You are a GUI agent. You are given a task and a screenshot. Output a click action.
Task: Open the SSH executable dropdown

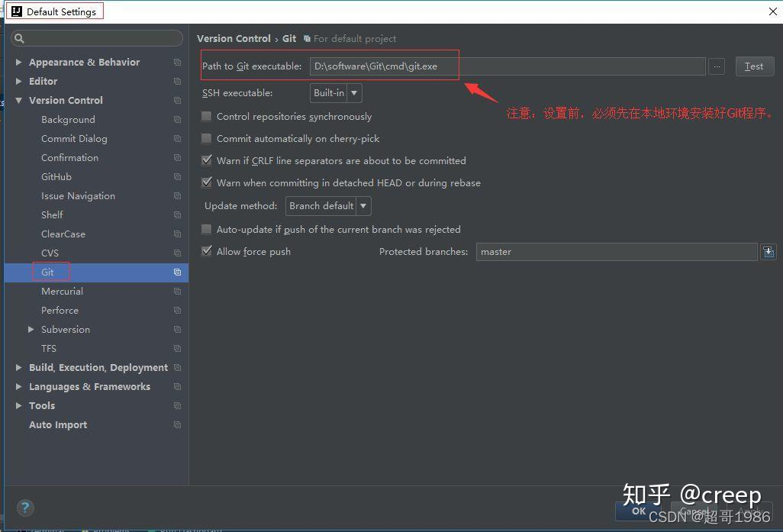click(x=353, y=92)
